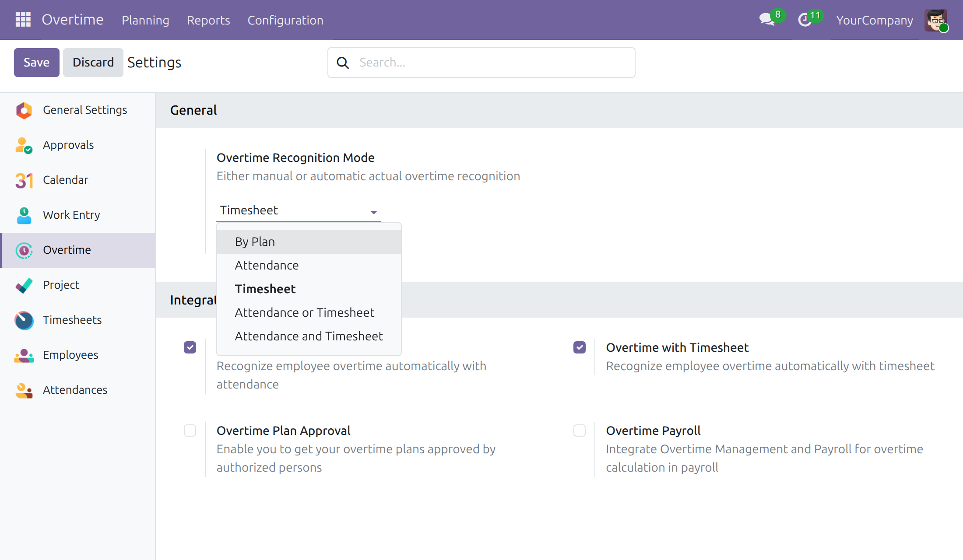This screenshot has height=560, width=963.
Task: Enable Overtime Plan Approval checkbox
Action: coord(190,430)
